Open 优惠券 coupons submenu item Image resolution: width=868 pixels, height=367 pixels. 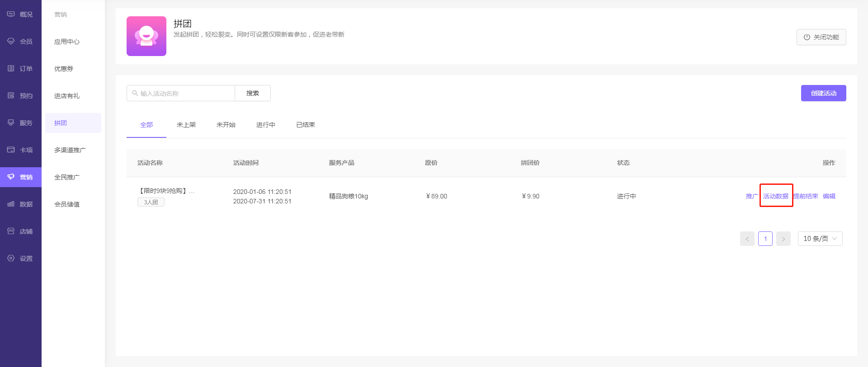pyautogui.click(x=64, y=69)
